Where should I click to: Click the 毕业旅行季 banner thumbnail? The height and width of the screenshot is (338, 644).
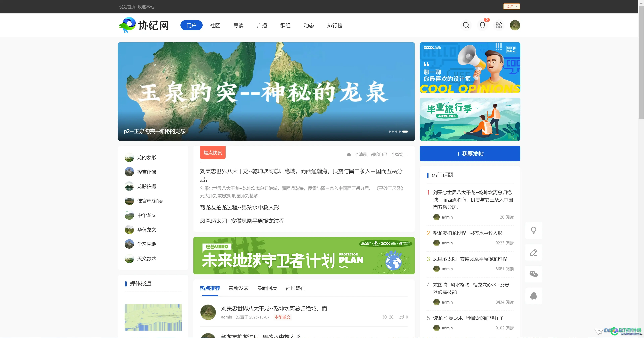(470, 119)
